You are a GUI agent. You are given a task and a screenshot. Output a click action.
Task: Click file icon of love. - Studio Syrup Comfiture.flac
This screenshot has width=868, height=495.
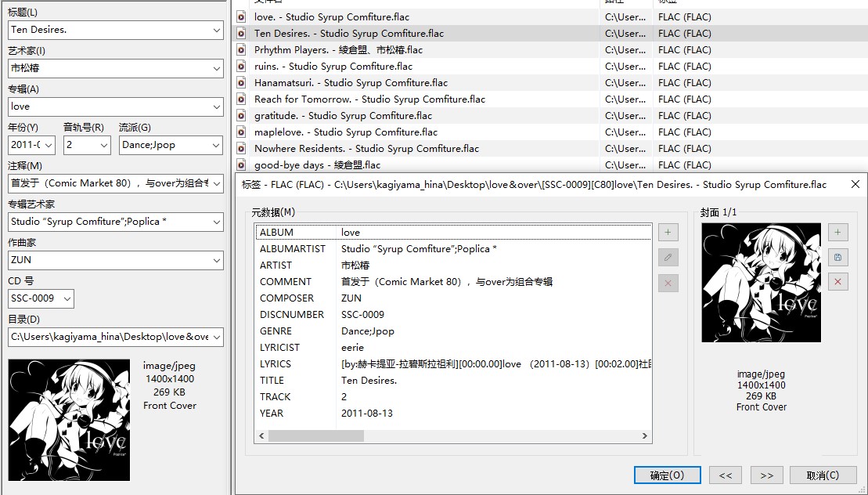coord(241,16)
